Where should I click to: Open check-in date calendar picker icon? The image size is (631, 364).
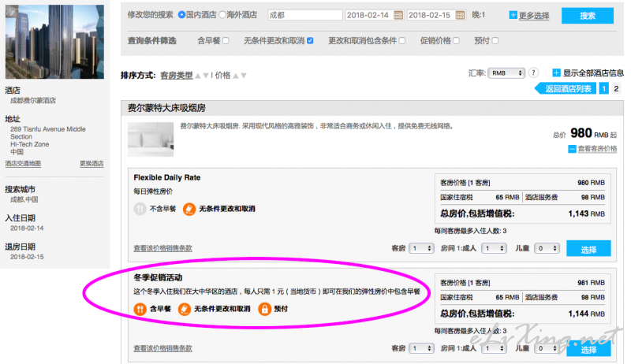(x=398, y=15)
